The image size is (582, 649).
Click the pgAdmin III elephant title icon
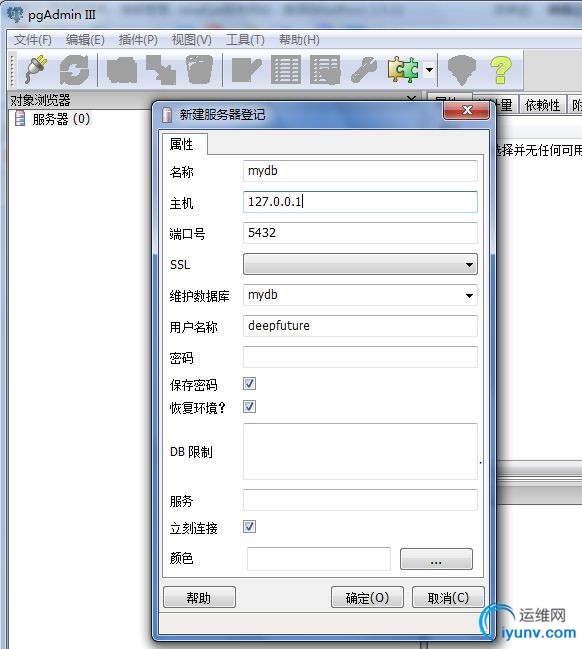[15, 14]
